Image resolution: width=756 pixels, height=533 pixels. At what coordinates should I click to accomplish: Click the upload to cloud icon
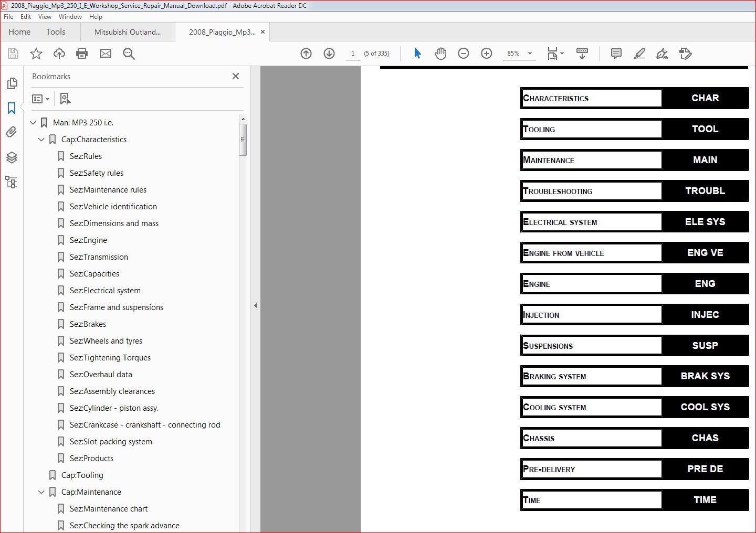click(59, 54)
